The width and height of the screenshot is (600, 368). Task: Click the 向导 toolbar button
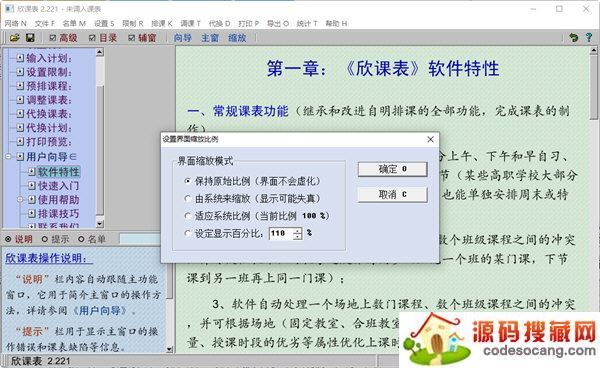click(183, 38)
